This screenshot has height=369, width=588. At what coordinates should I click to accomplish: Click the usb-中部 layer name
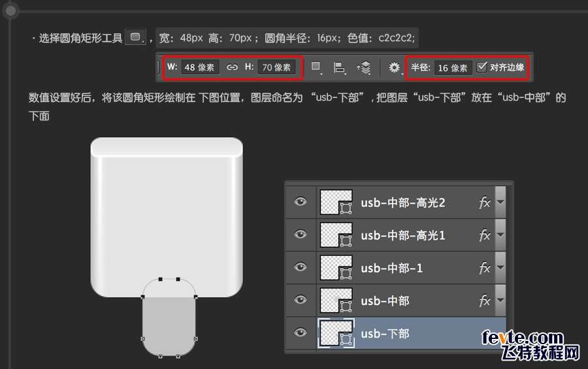pyautogui.click(x=385, y=301)
